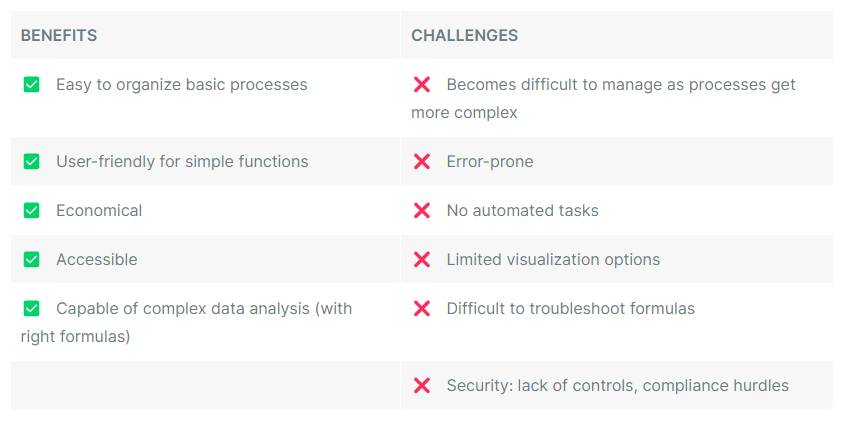Click the red X beside Becomes difficult to manage
The width and height of the screenshot is (842, 423).
point(422,84)
